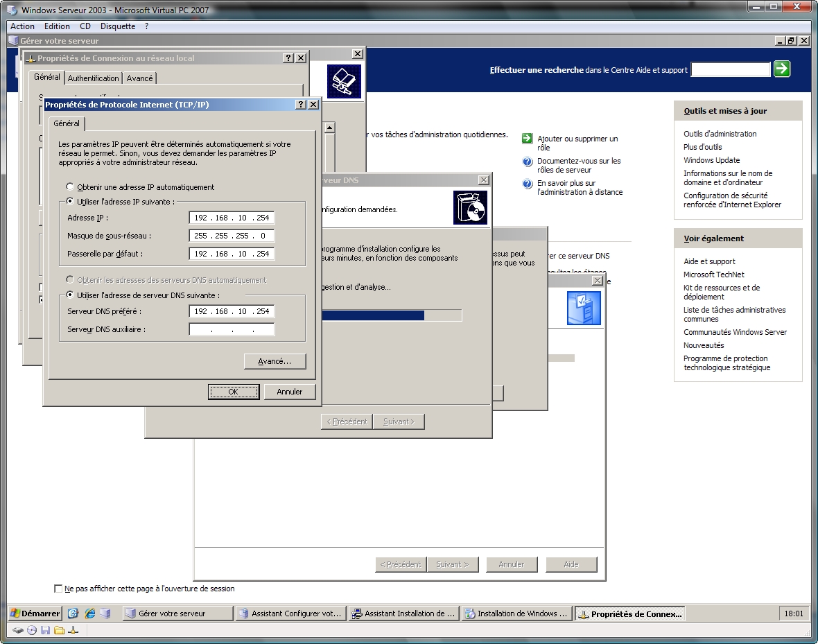Open Communautés Windows Server link
Image resolution: width=818 pixels, height=644 pixels.
[735, 332]
